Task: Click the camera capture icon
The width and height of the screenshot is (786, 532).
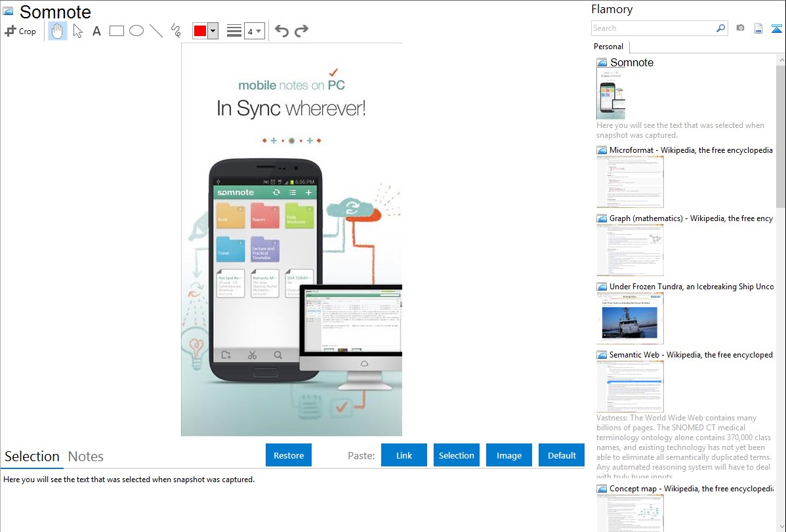Action: (x=740, y=28)
